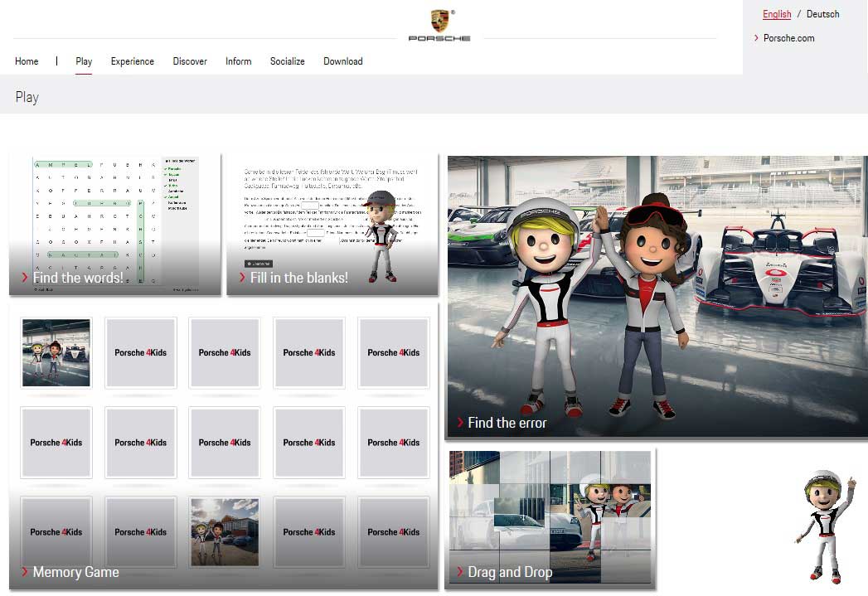Open the Find the words! game

78,278
